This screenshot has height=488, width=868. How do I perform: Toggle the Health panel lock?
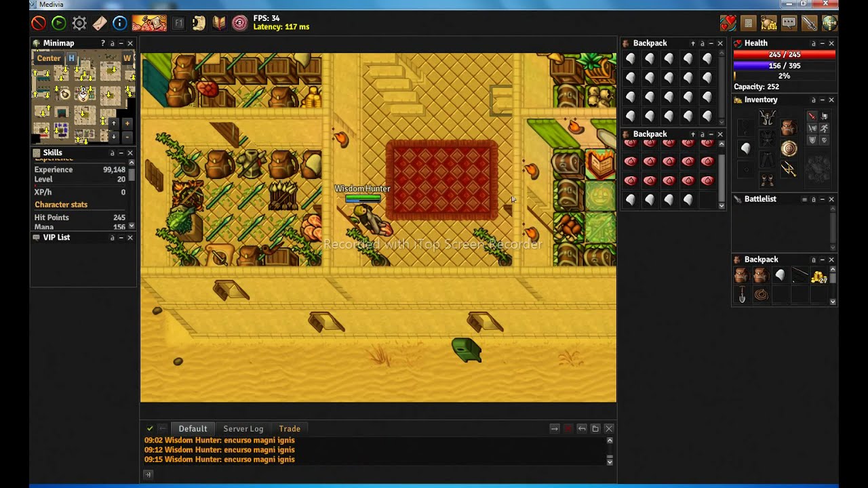tap(813, 43)
